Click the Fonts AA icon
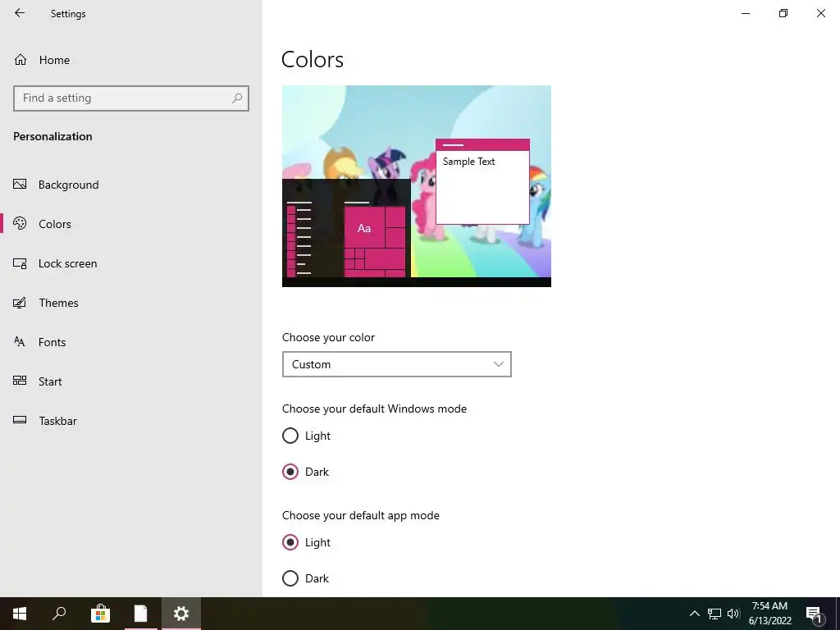This screenshot has width=840, height=630. tap(20, 342)
